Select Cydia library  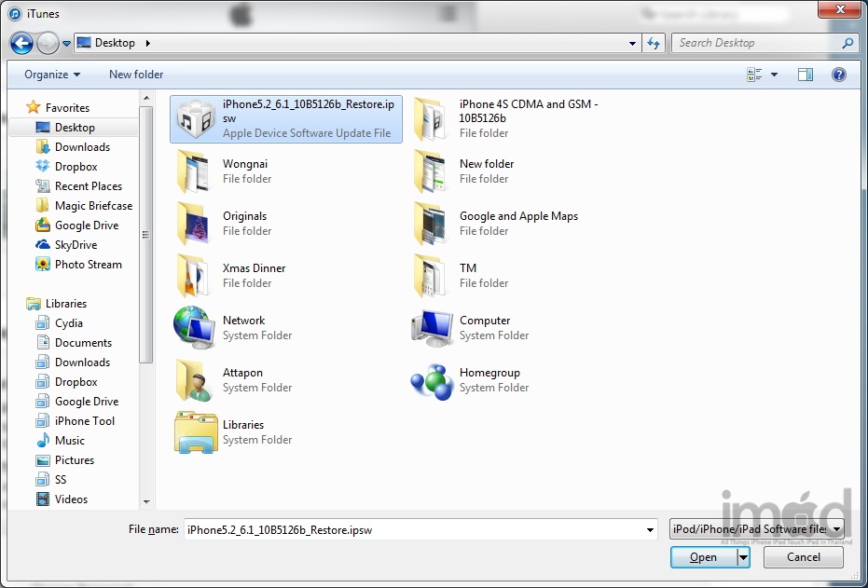(x=60, y=323)
